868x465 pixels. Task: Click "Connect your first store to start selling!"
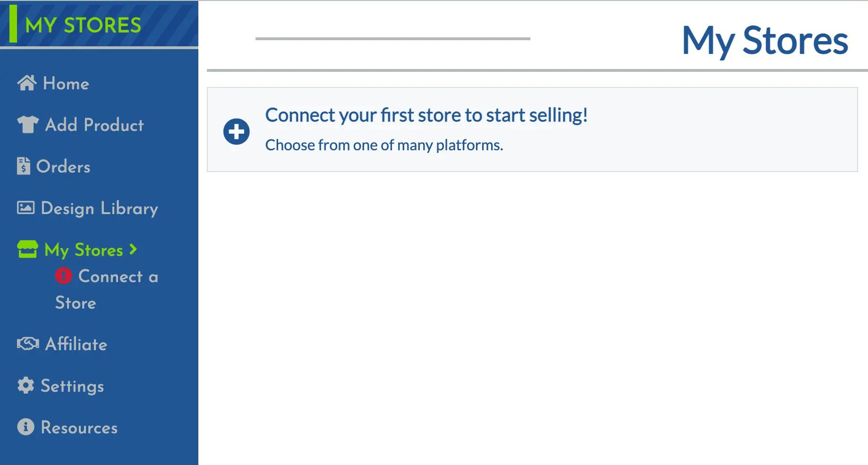(426, 115)
